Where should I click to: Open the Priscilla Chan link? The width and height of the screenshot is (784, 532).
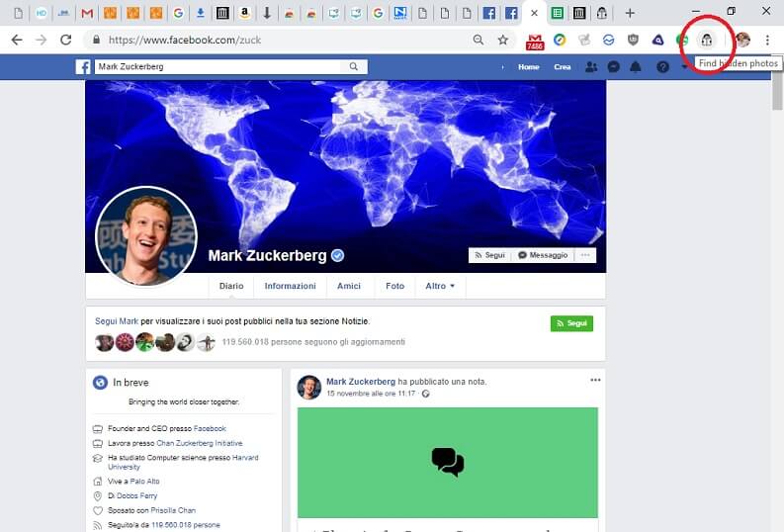coord(173,510)
